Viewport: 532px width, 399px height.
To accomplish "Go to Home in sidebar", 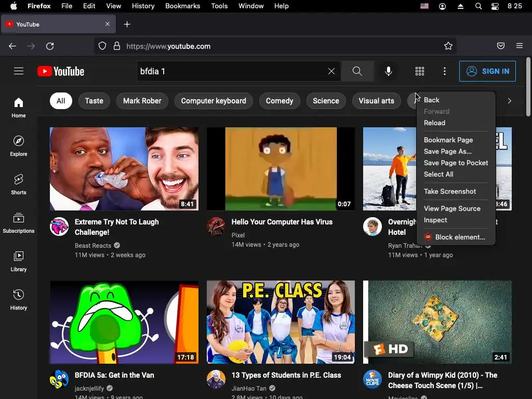I will click(x=19, y=108).
